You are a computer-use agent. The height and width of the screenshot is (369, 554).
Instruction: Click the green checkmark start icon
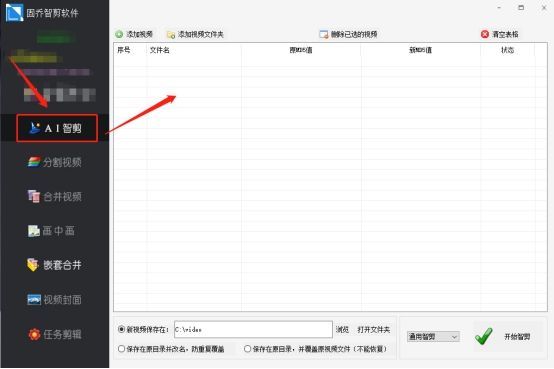[x=484, y=336]
